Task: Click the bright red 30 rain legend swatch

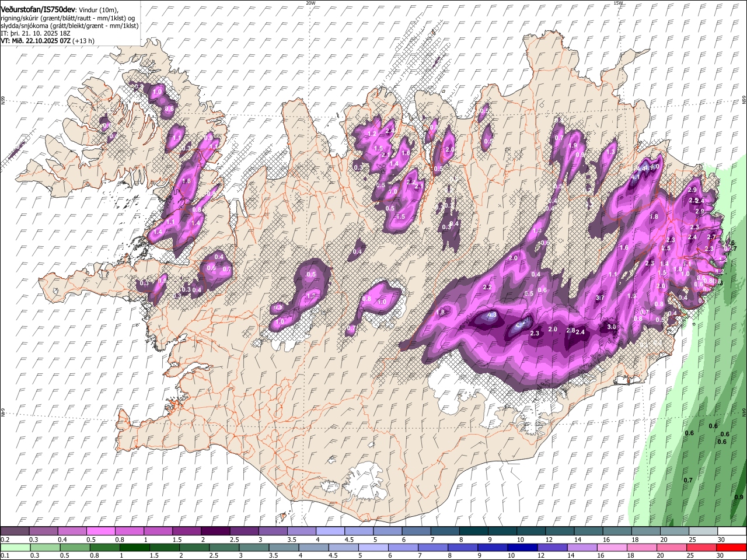Action: point(731,547)
